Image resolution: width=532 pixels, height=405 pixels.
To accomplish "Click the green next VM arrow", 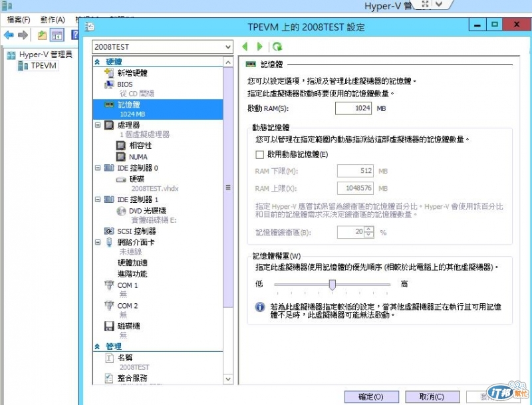I will (x=260, y=47).
